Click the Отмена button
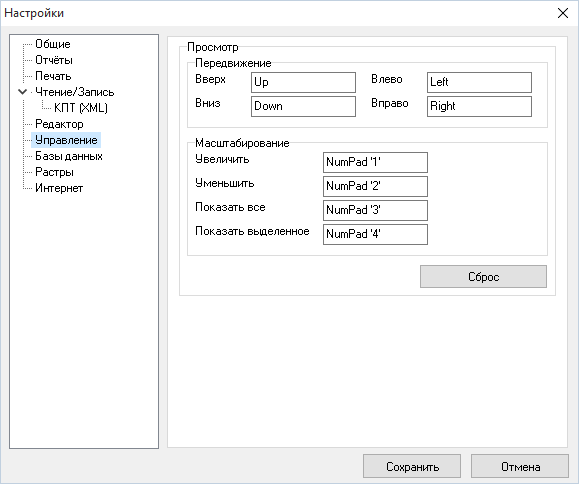 pyautogui.click(x=520, y=466)
